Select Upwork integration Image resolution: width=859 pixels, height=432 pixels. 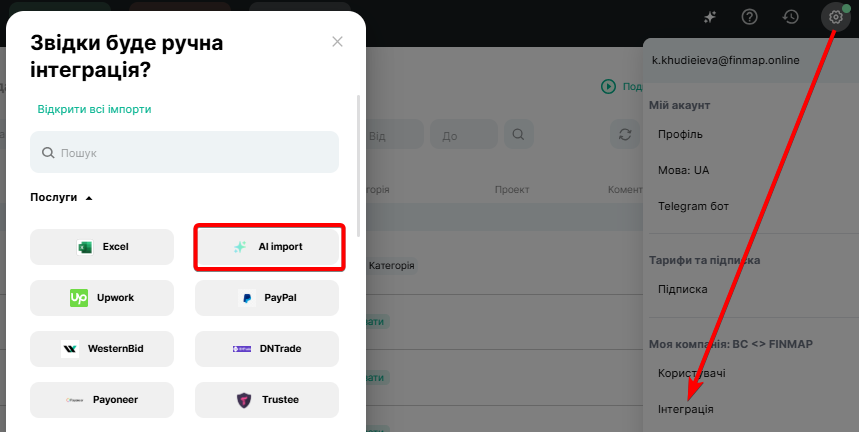(x=102, y=298)
